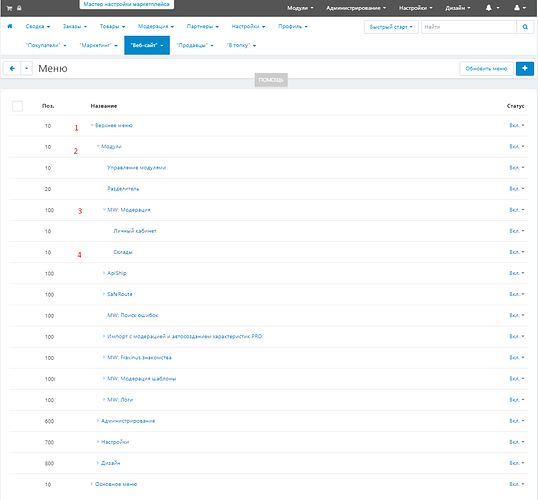538x500 pixels.
Task: Click the blue plus add button
Action: tap(525, 69)
